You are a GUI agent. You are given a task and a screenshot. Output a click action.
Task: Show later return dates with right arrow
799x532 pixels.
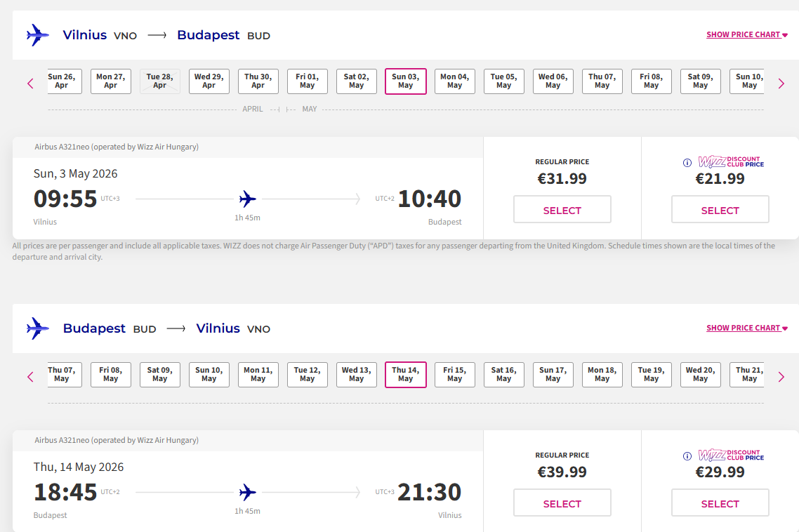click(781, 377)
